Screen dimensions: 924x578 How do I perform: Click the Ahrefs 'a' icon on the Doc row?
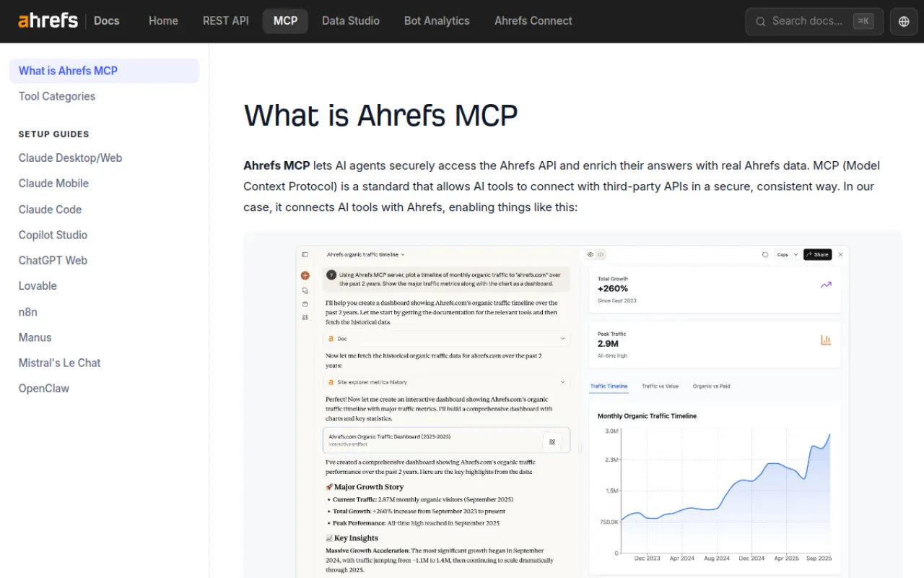point(331,339)
